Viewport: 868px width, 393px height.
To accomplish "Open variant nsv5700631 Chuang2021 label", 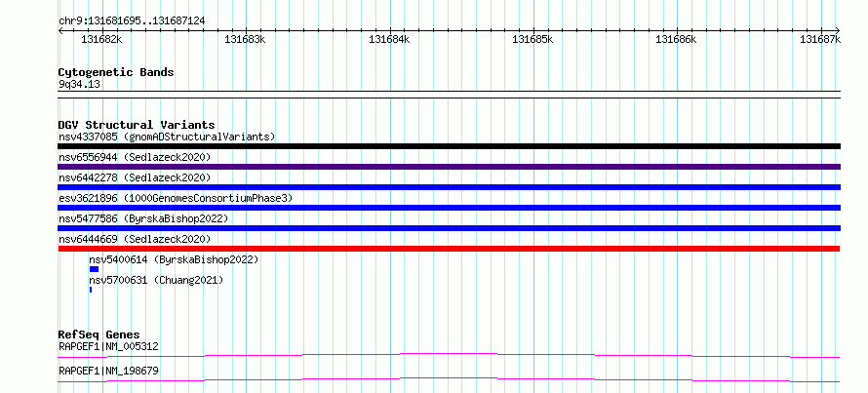I will 156,280.
